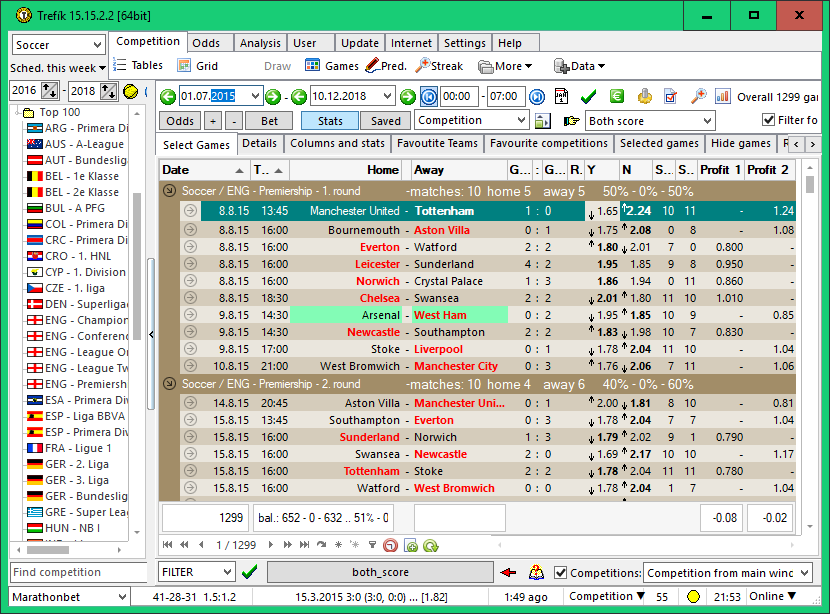This screenshot has width=830, height=614.
Task: Click the both_score filter button
Action: pos(380,572)
